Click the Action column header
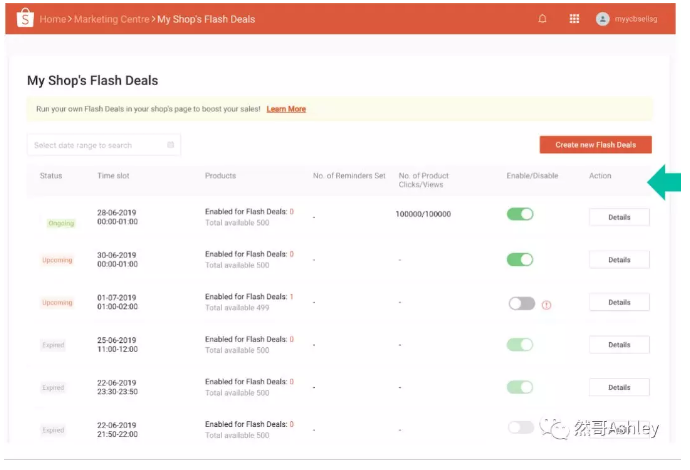This screenshot has width=690, height=470. point(600,176)
